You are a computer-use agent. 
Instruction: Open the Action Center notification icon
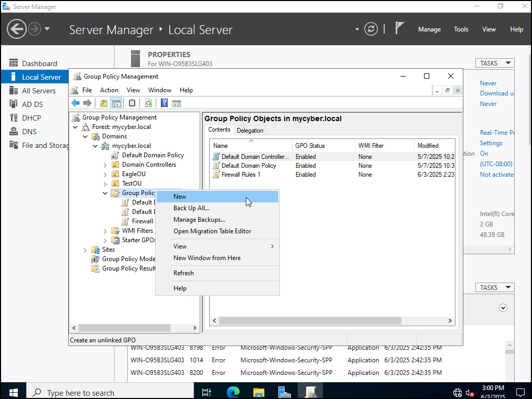520,393
